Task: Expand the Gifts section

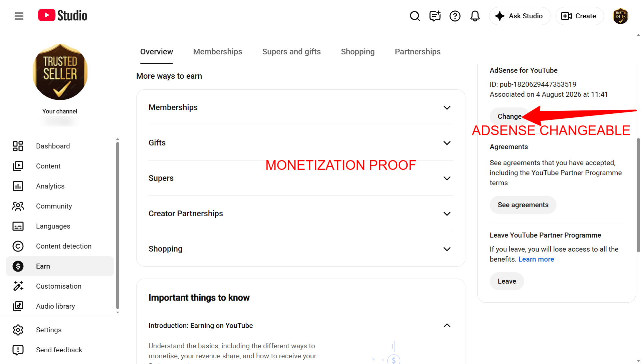Action: click(300, 143)
